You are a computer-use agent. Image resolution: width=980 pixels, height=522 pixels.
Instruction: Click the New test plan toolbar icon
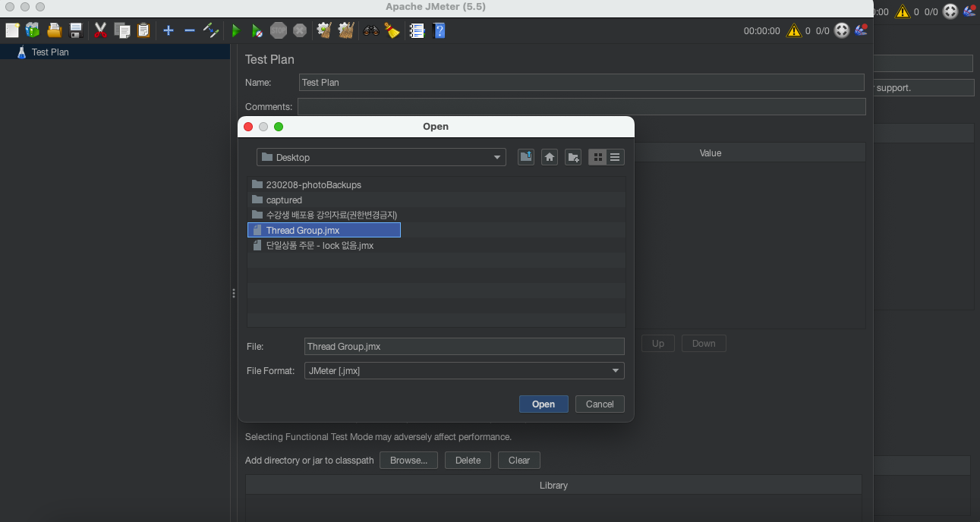12,30
